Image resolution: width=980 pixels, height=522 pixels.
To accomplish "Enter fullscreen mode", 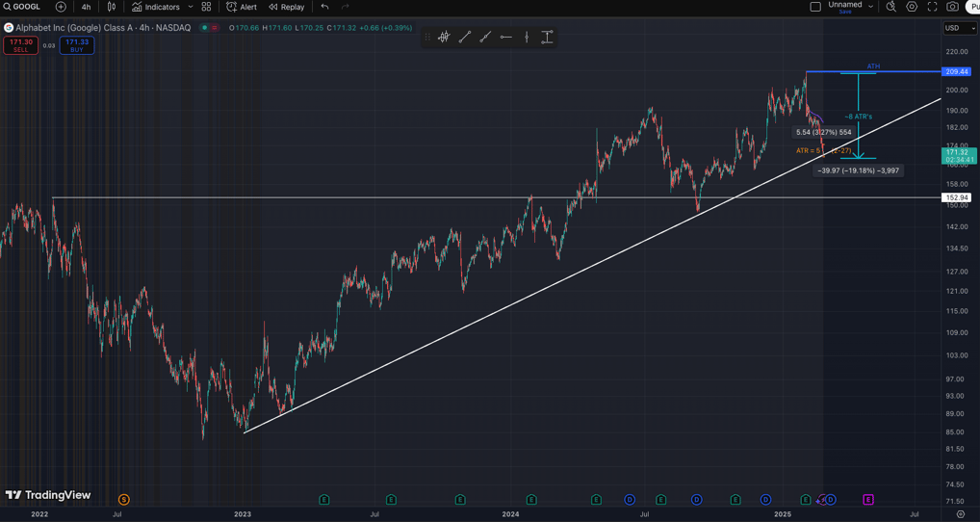I will pos(932,7).
